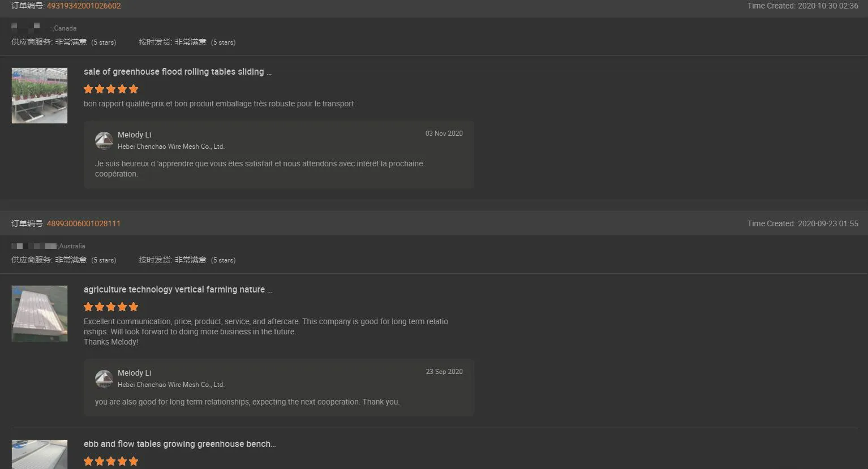Open greenhouse rolling tables product thumbnail
Viewport: 868px width, 469px height.
pyautogui.click(x=39, y=95)
